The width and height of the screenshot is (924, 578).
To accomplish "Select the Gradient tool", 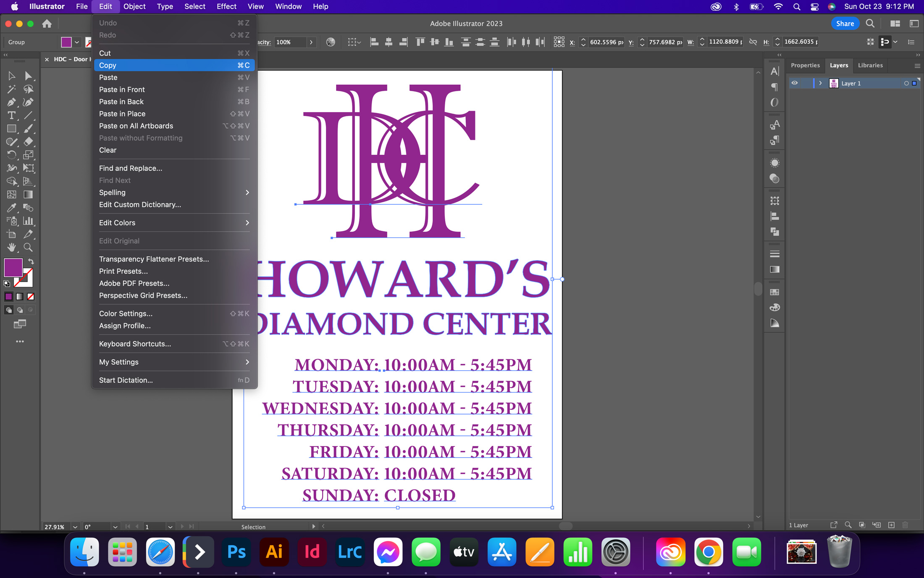I will tap(28, 195).
